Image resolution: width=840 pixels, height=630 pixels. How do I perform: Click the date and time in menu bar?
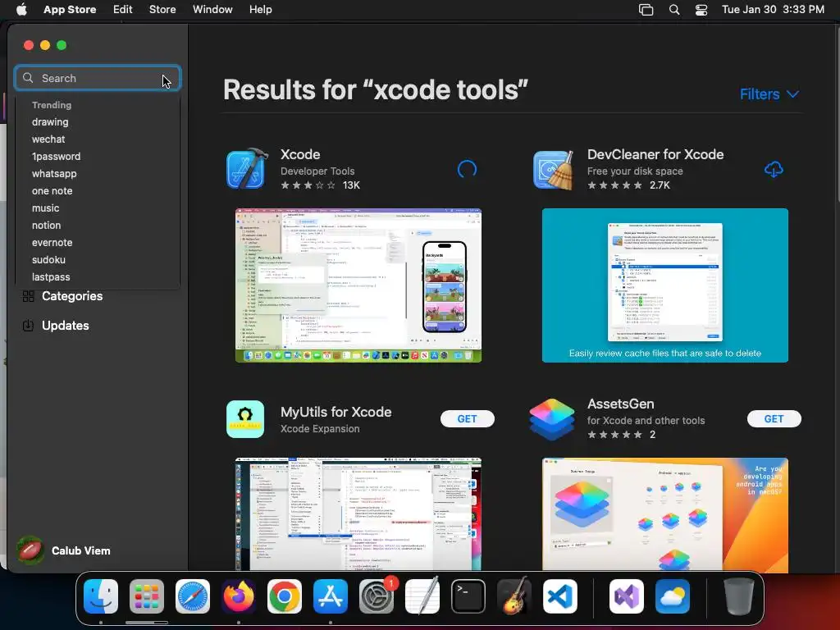click(773, 10)
